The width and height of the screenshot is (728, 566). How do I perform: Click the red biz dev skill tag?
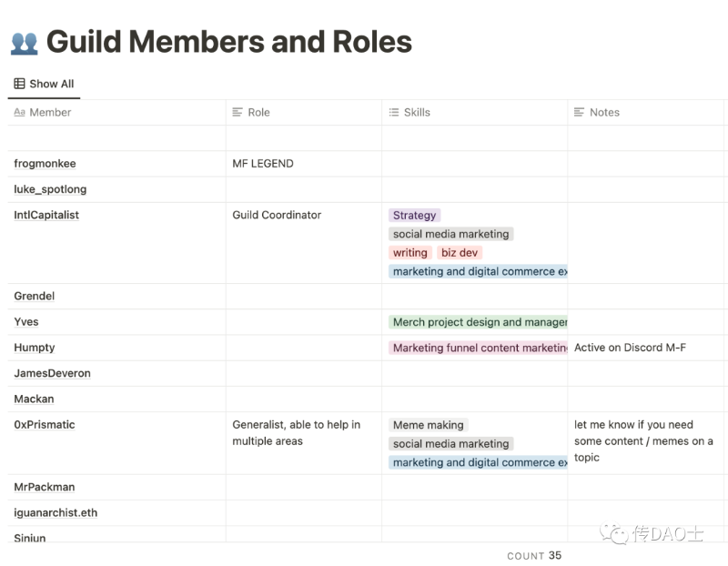(x=460, y=253)
